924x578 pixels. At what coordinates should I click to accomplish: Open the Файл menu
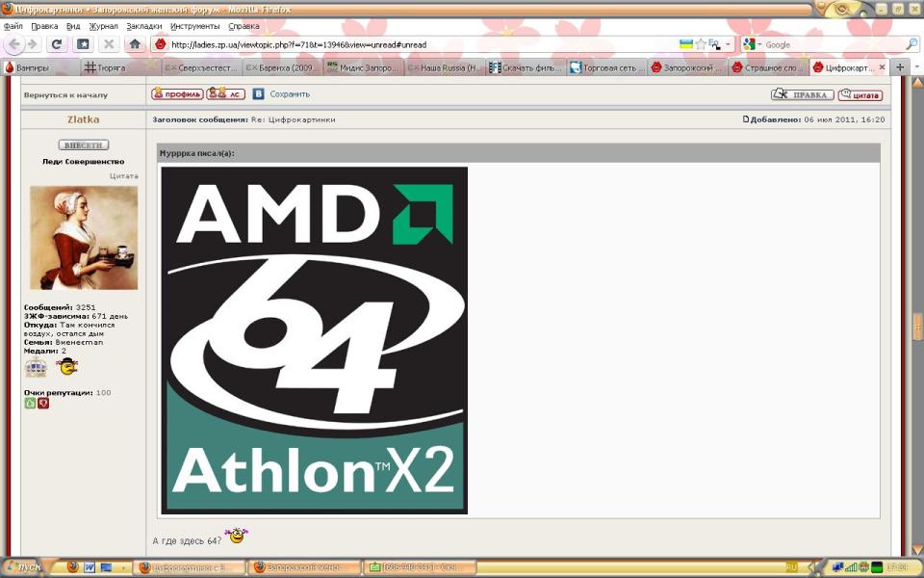(x=13, y=26)
